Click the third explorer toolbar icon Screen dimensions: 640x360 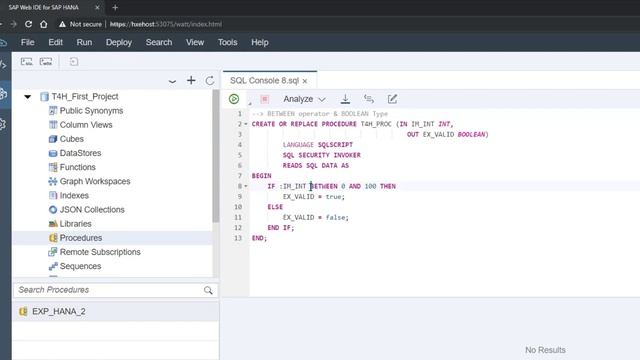(73, 62)
